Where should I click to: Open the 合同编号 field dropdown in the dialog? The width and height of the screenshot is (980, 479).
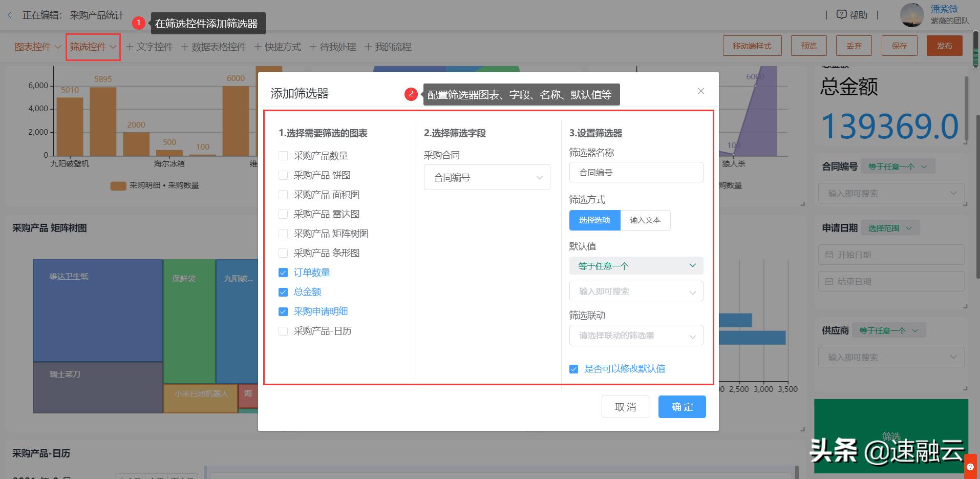[486, 177]
